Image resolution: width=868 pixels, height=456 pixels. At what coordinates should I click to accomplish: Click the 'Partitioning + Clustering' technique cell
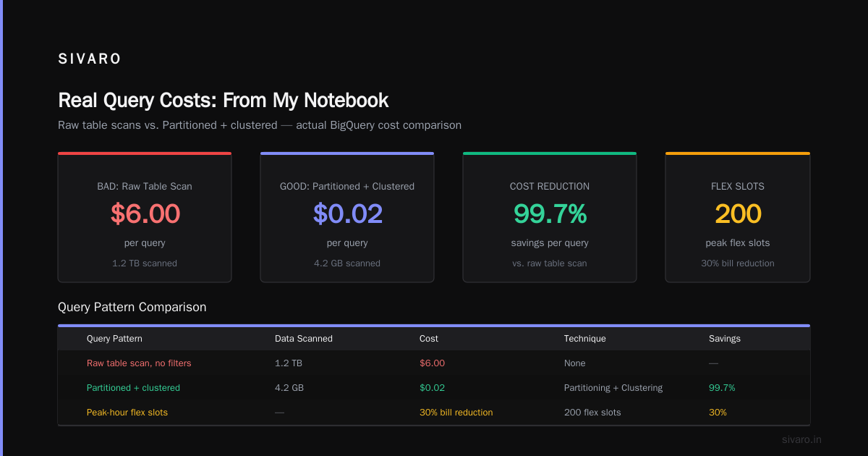point(613,388)
